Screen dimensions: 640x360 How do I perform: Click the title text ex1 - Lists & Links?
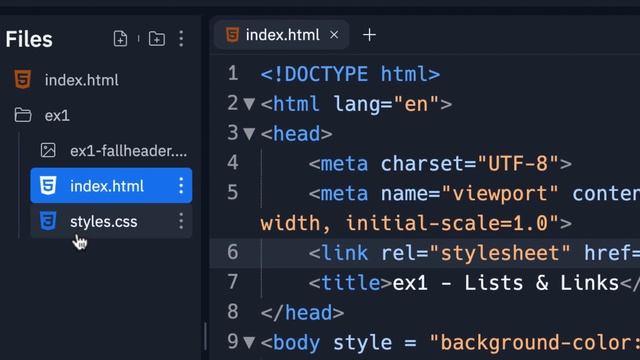pos(506,283)
